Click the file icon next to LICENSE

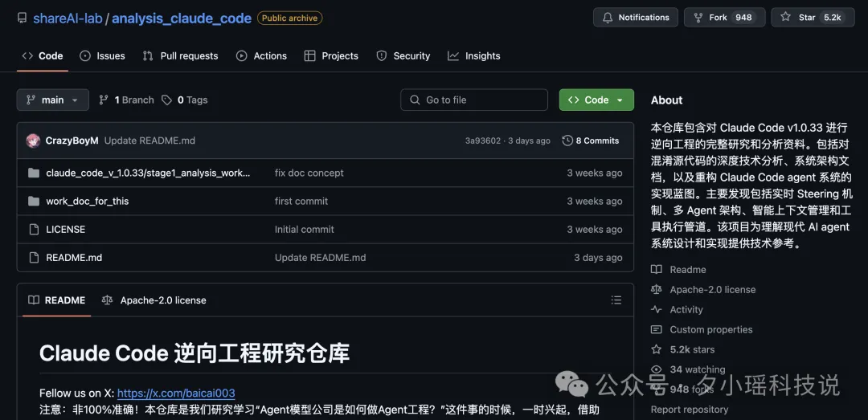[34, 230]
